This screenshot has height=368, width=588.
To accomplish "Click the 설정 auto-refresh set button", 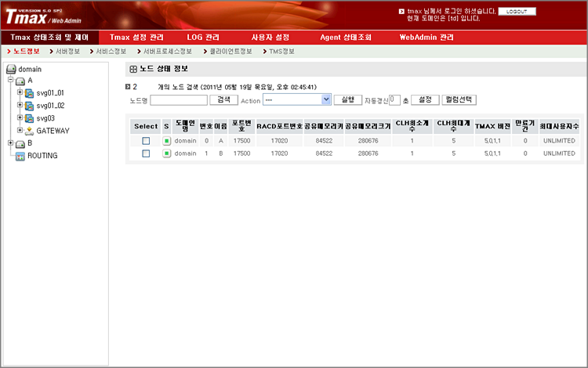I will [x=425, y=100].
